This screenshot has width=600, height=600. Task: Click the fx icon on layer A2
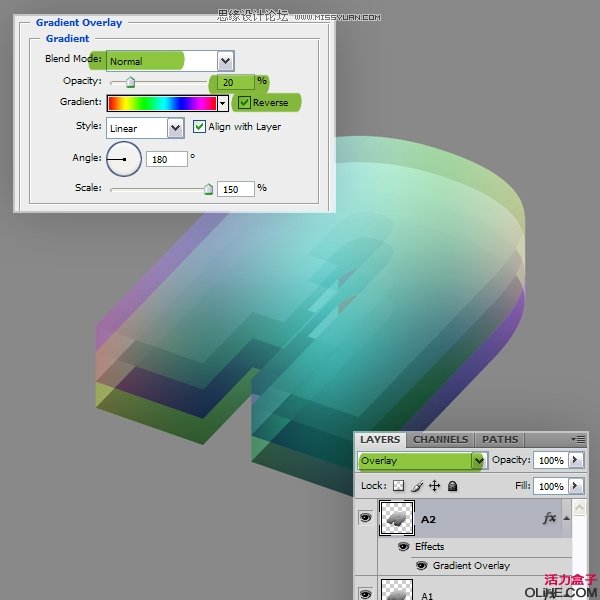click(549, 518)
